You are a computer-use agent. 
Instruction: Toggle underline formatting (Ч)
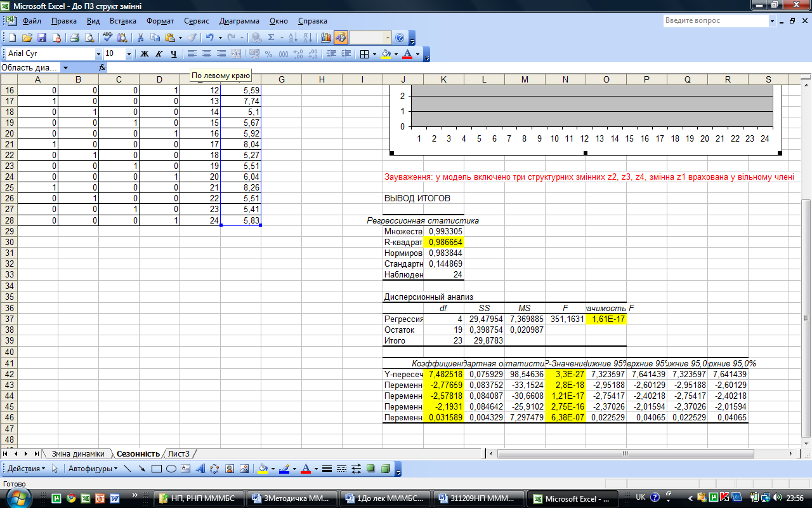coord(173,54)
